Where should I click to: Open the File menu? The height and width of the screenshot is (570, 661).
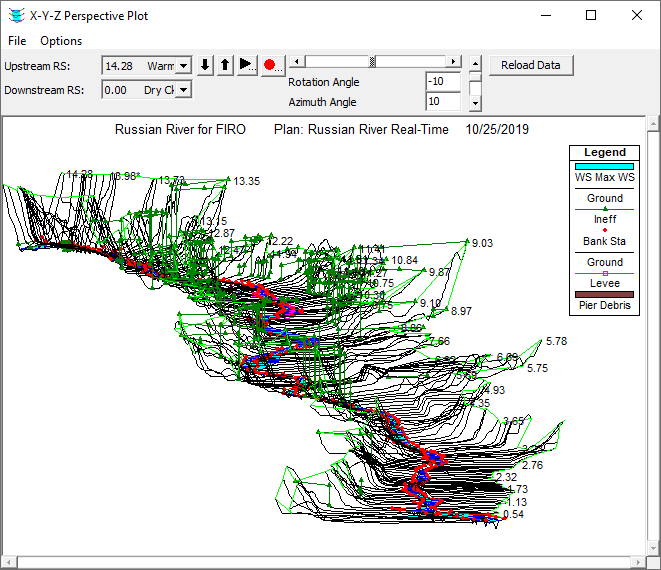17,41
